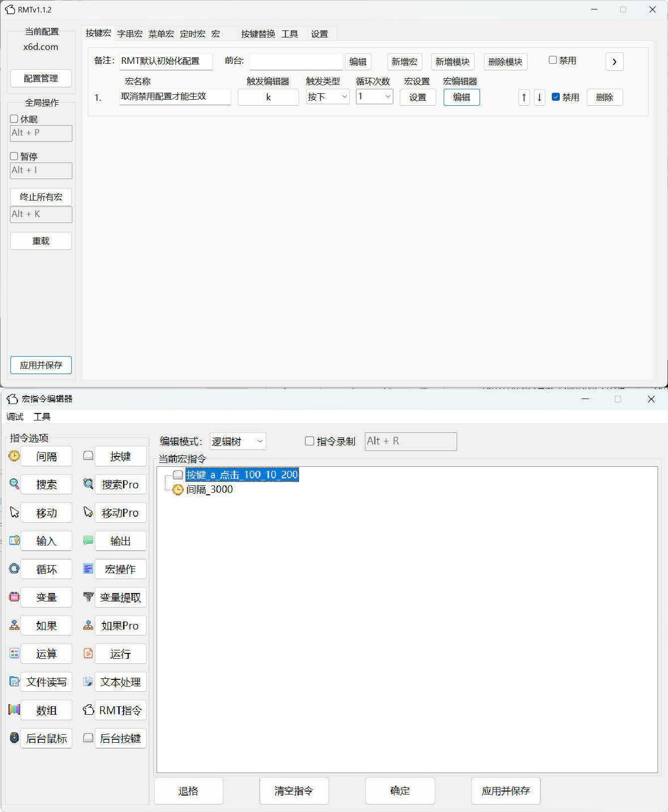Switch to the 菜单宏 tab
Viewport: 668px width, 812px height.
coord(161,34)
